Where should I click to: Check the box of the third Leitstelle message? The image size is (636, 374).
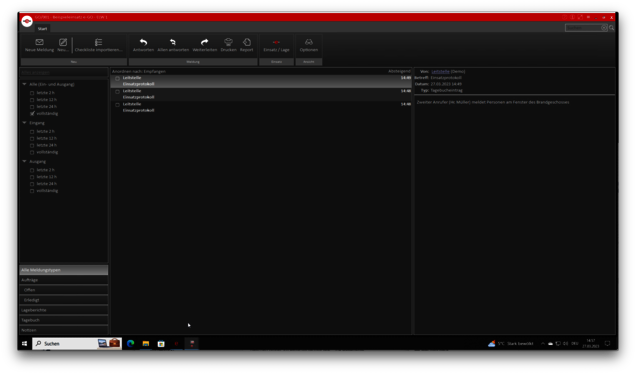click(x=117, y=105)
